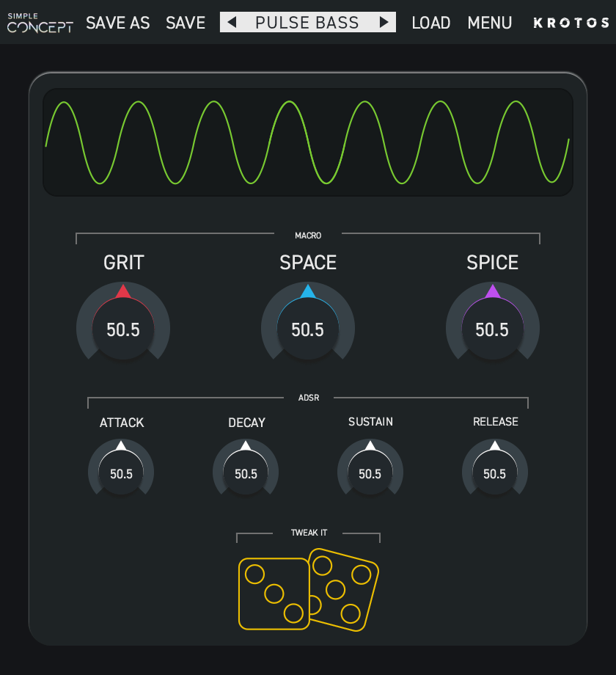
Task: Click the ATTACK knob
Action: [121, 470]
